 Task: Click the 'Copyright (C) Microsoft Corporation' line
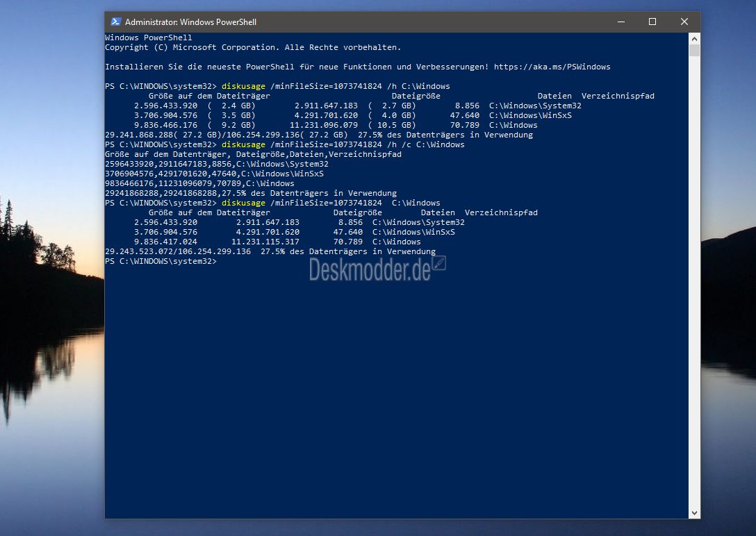[x=253, y=47]
